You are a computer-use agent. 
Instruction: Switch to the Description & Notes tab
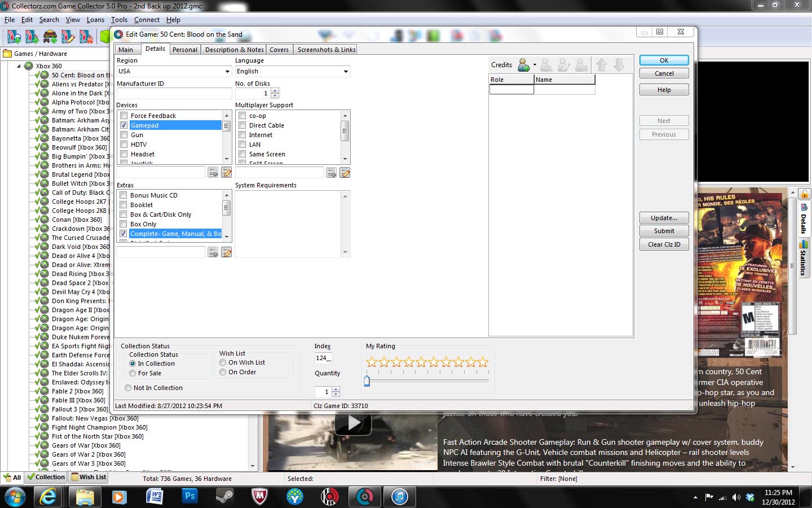click(x=234, y=50)
